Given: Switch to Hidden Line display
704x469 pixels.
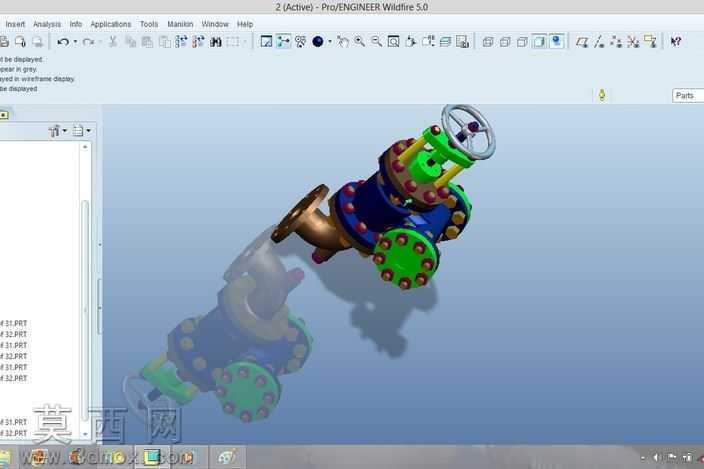Looking at the screenshot, I should [505, 42].
